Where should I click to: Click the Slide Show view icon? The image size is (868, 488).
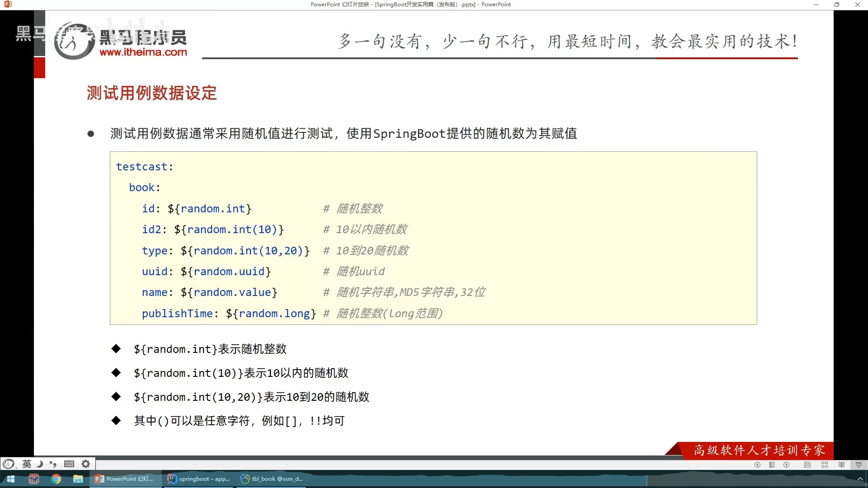click(859, 465)
